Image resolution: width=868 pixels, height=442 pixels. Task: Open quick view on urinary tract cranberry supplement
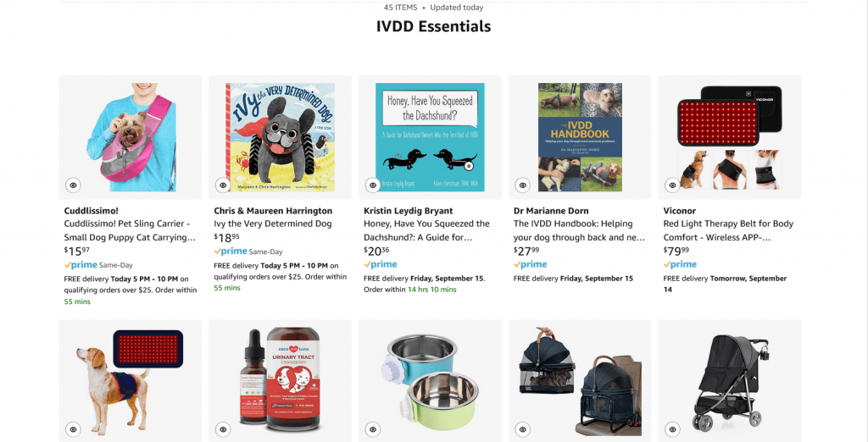point(223,428)
